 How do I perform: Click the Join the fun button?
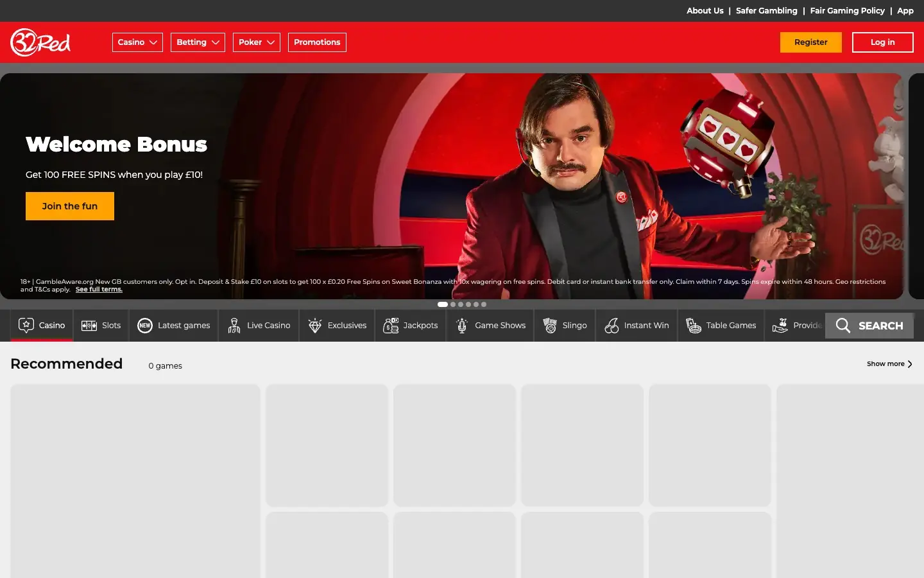[x=70, y=206]
